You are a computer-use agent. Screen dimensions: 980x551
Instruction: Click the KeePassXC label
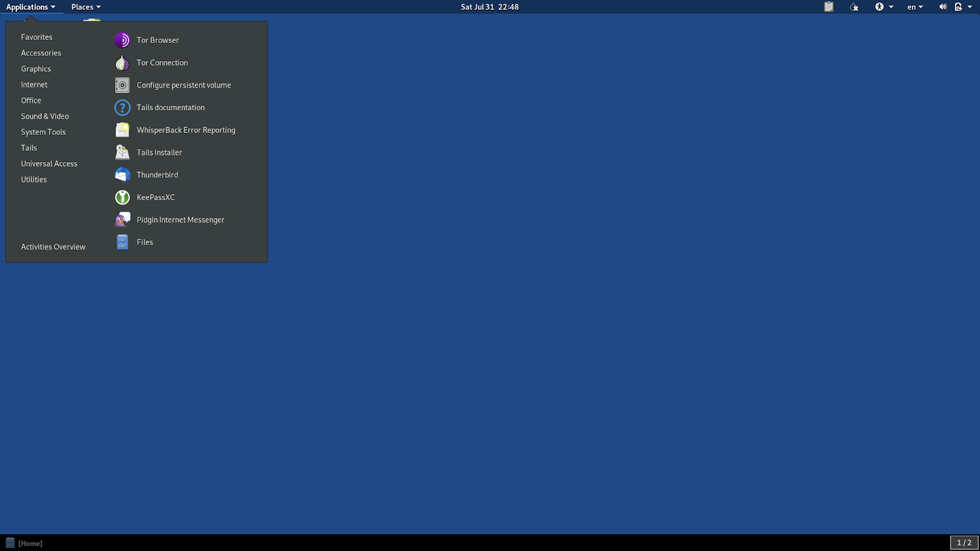point(156,198)
